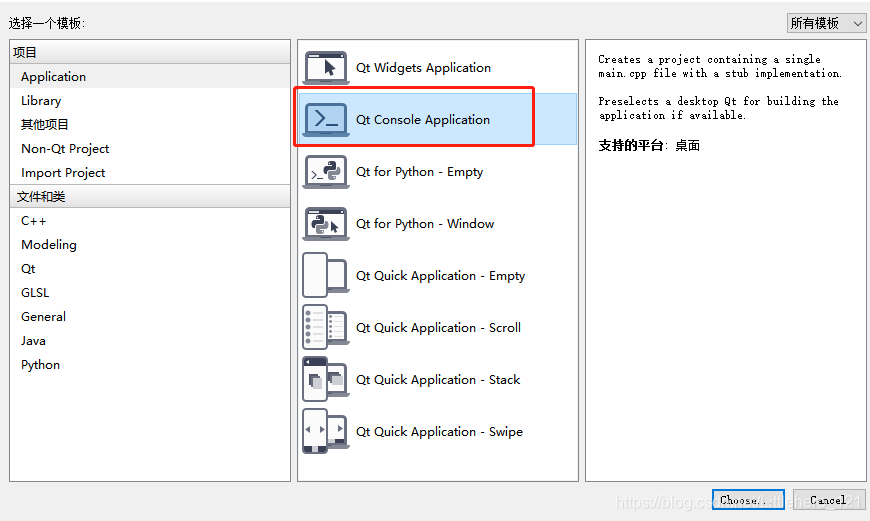The height and width of the screenshot is (521, 870).
Task: Click the 项目 section header
Action: point(150,52)
